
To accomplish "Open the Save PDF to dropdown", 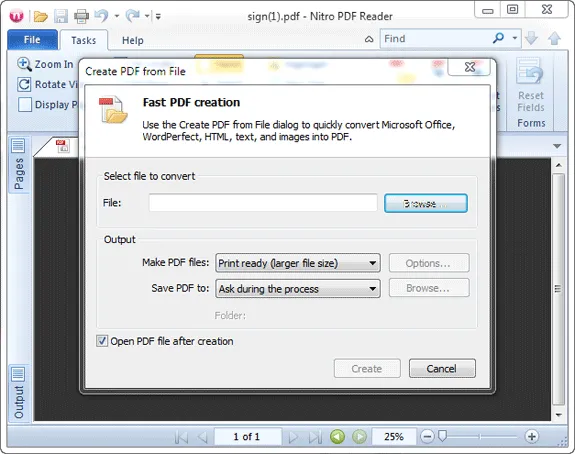I will pos(297,289).
